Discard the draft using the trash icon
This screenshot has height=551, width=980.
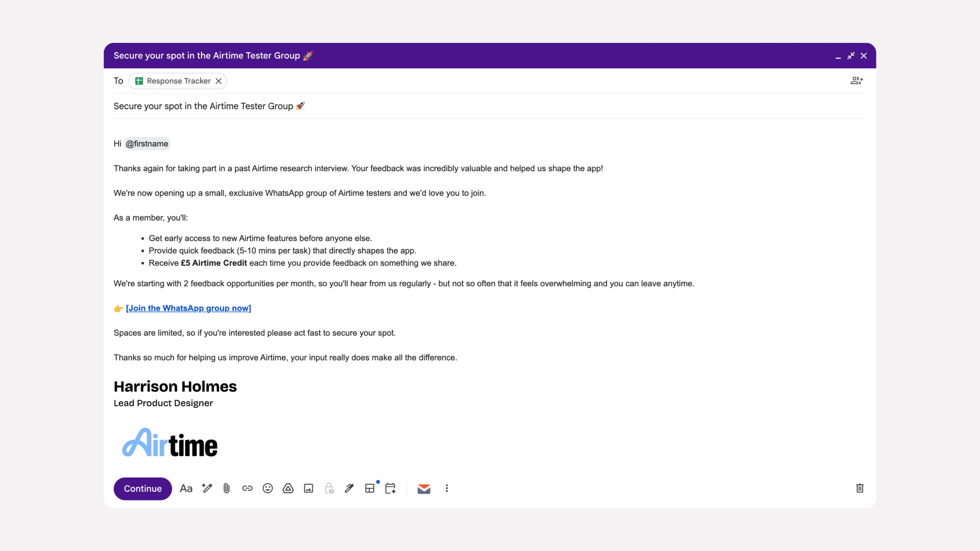(x=860, y=488)
